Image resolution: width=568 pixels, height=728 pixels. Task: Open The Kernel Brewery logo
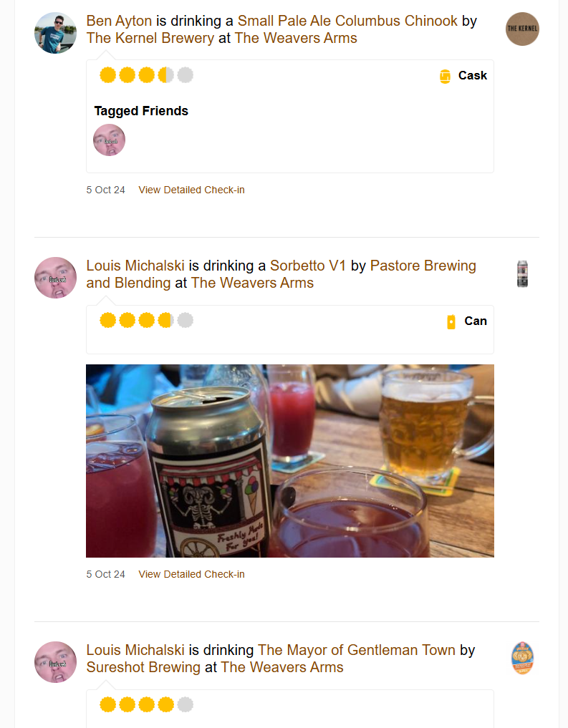(522, 29)
